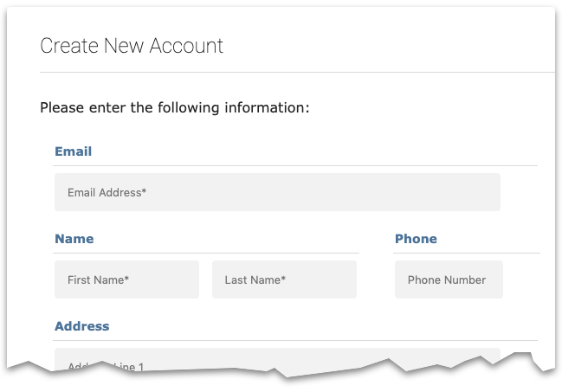Click the Email section label
This screenshot has height=392, width=562.
[x=73, y=151]
